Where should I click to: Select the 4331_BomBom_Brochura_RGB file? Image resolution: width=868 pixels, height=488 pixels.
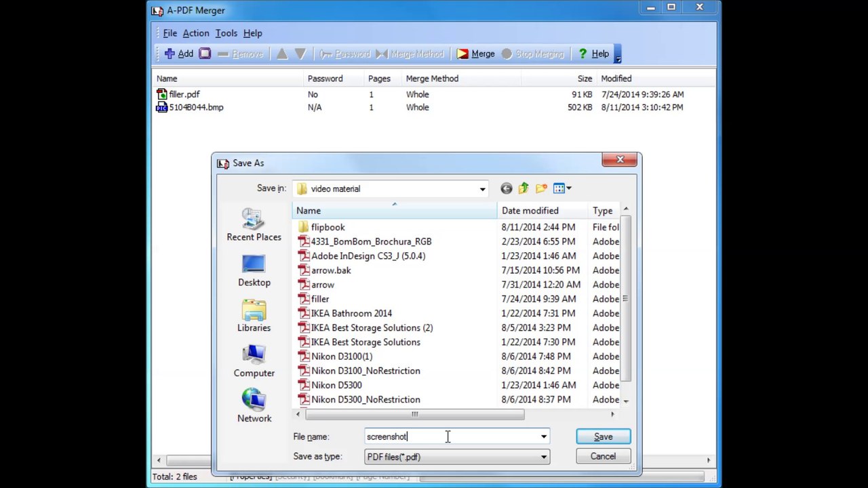click(365, 241)
